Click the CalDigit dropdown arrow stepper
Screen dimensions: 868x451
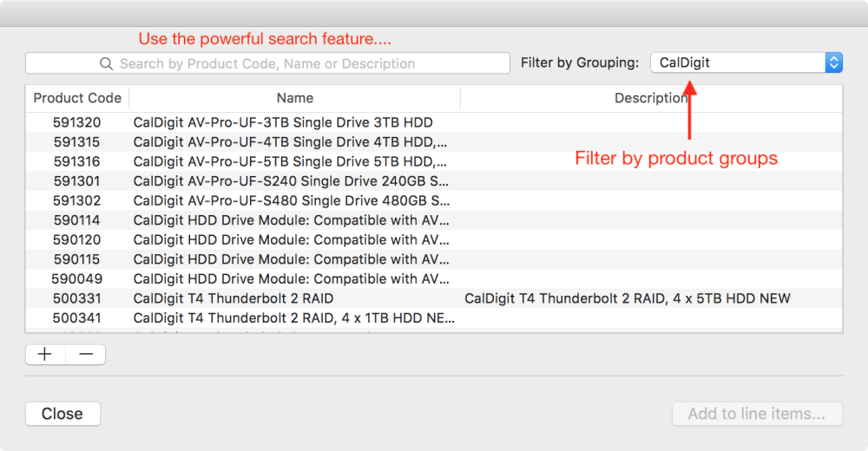pos(833,62)
